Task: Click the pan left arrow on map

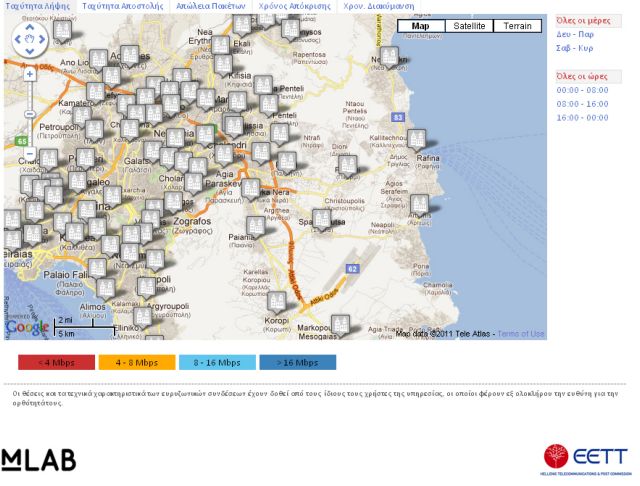Action: [18, 40]
